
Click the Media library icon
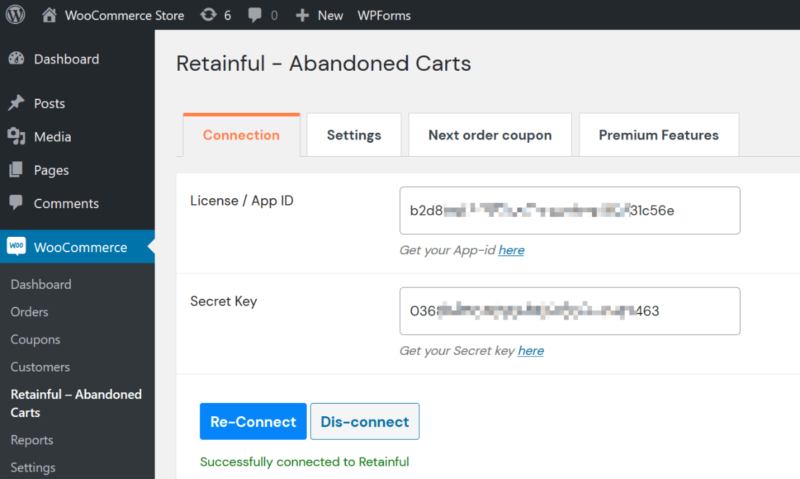tap(16, 136)
